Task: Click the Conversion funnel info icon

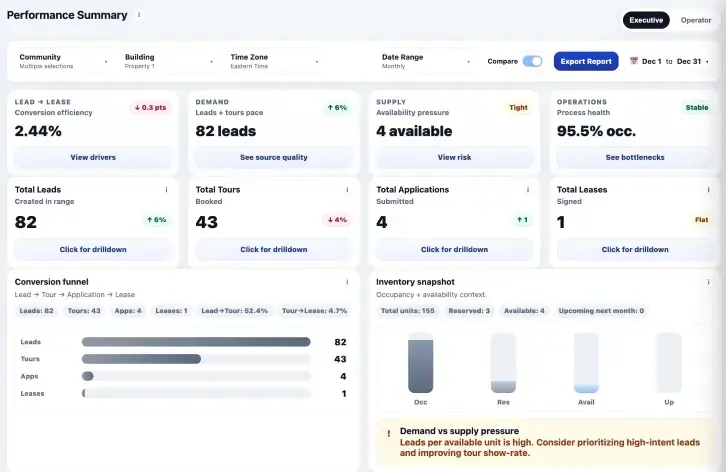Action: pyautogui.click(x=347, y=282)
